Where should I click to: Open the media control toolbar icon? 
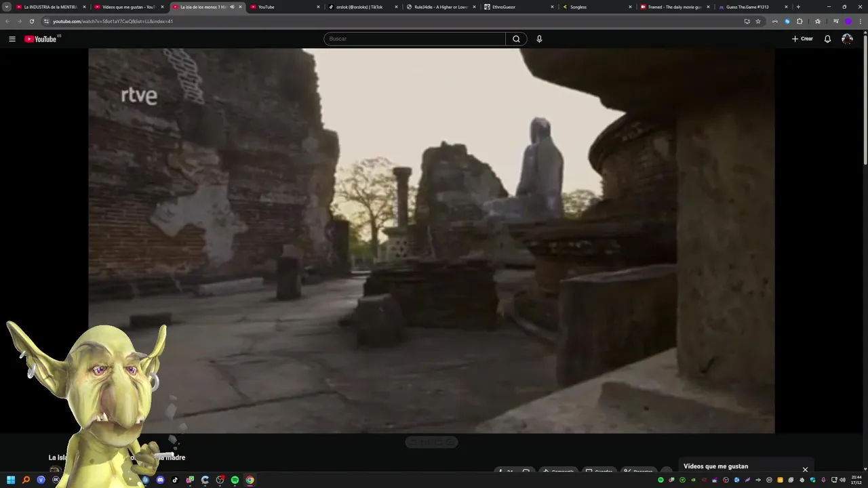tap(835, 21)
